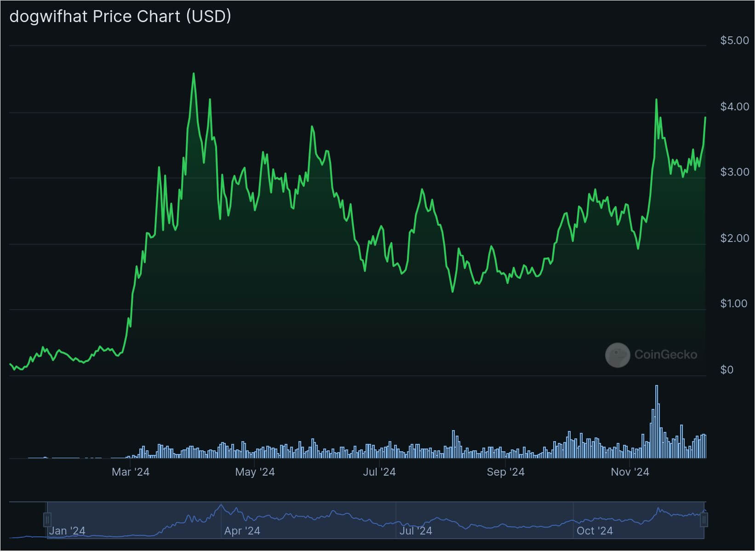Click the CoinGecko watermark text
The image size is (756, 552).
pyautogui.click(x=666, y=355)
